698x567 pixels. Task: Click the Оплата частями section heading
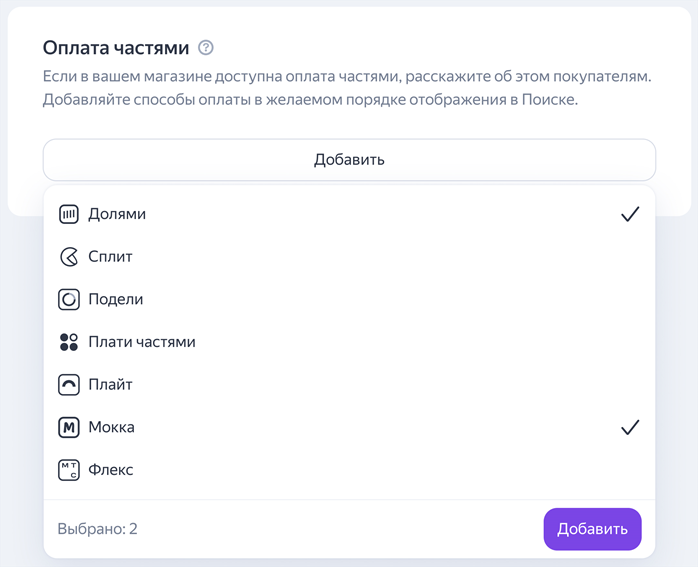click(116, 48)
